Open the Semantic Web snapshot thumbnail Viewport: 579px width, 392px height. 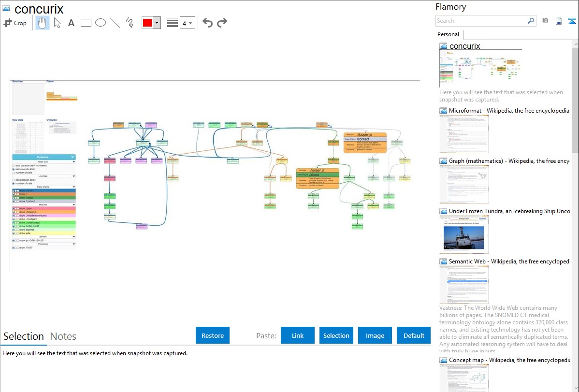click(464, 285)
